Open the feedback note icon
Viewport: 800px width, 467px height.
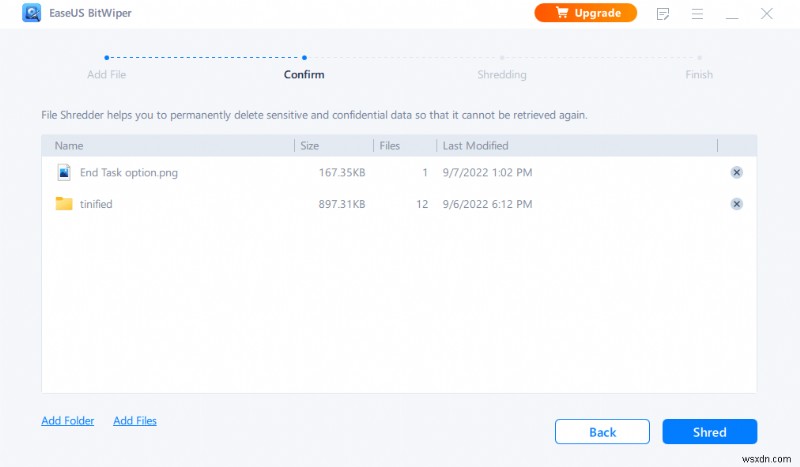click(663, 14)
